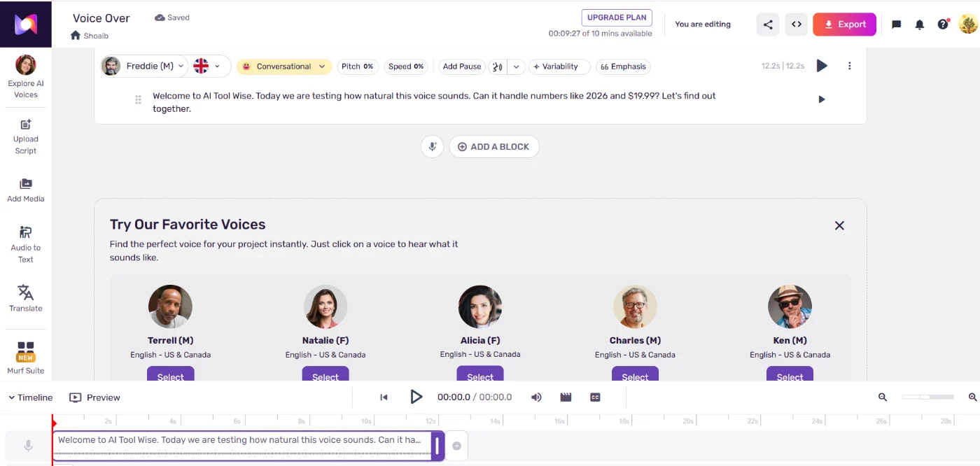This screenshot has height=466, width=980.
Task: Click Add a Block
Action: pyautogui.click(x=494, y=147)
